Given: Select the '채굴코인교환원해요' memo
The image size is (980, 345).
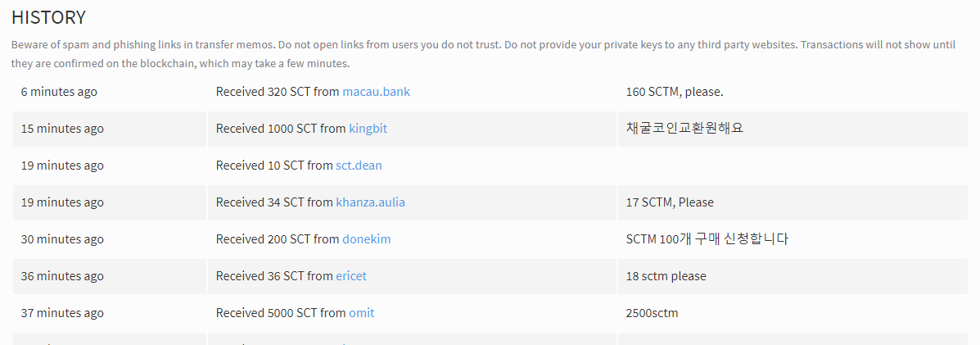Looking at the screenshot, I should 684,129.
